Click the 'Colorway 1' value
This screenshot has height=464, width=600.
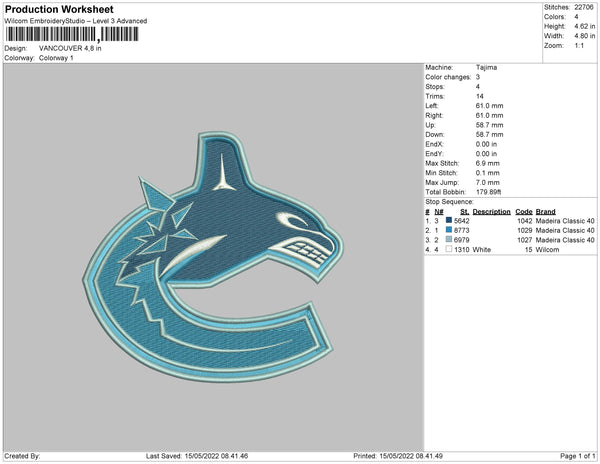56,58
